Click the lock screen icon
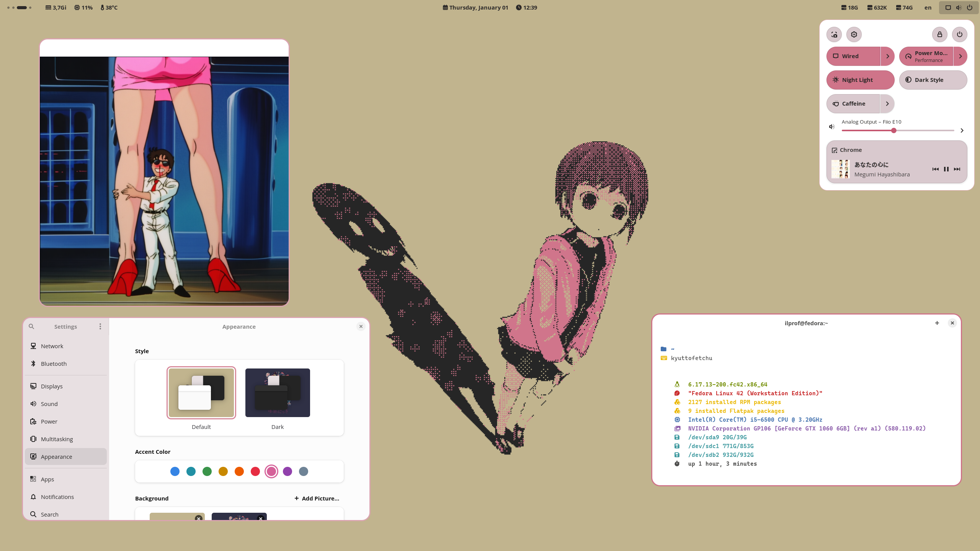 [939, 34]
